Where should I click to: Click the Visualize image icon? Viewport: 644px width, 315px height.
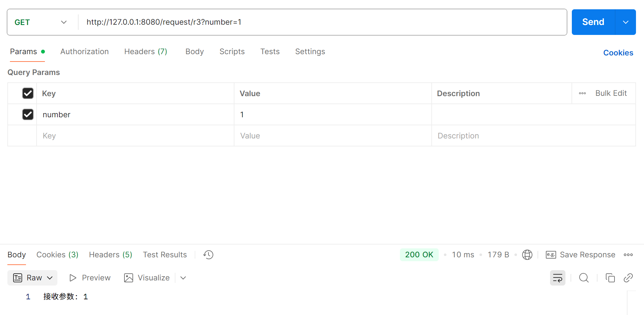click(x=129, y=278)
